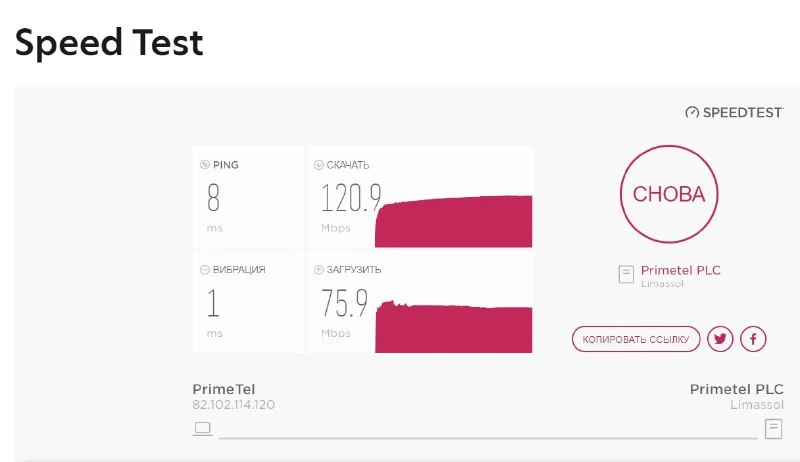Click the Facebook share icon
Screen dimensions: 800x462
point(752,339)
